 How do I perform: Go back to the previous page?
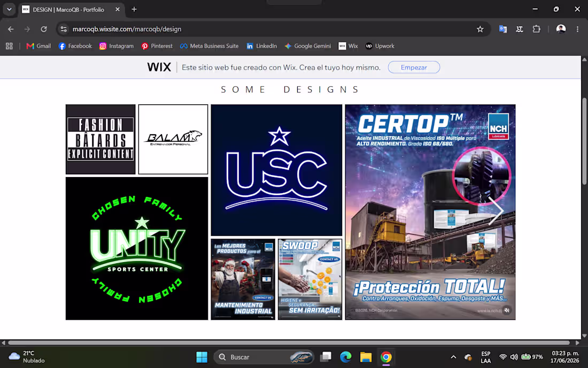coord(11,29)
